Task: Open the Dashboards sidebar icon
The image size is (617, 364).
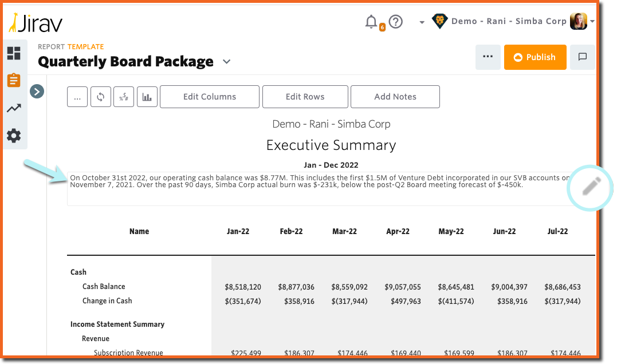Action: 14,53
